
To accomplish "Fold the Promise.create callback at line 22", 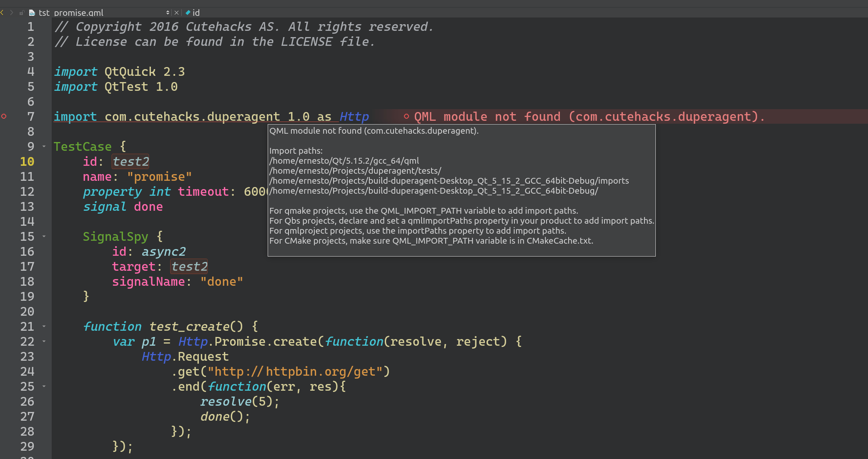I will (44, 342).
